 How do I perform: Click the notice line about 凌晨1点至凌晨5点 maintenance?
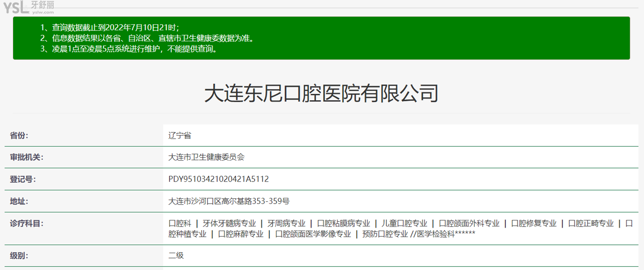click(130, 49)
